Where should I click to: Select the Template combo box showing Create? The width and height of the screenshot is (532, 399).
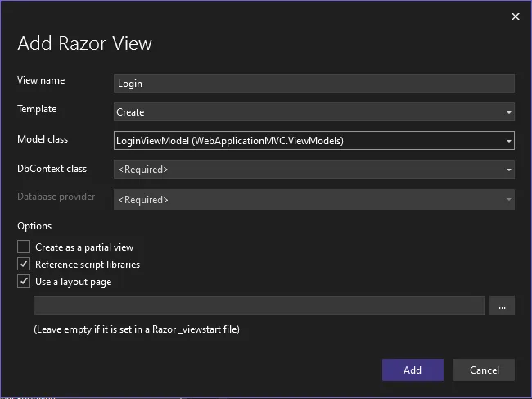pyautogui.click(x=307, y=112)
